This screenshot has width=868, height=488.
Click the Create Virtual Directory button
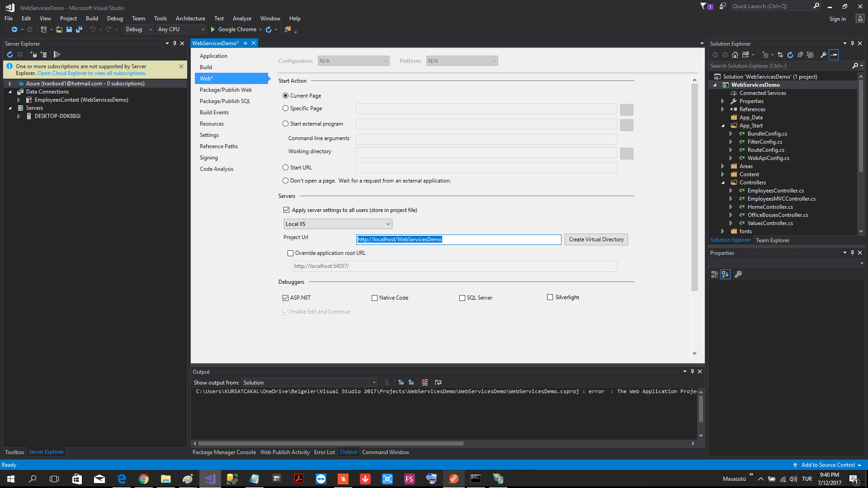(x=596, y=239)
